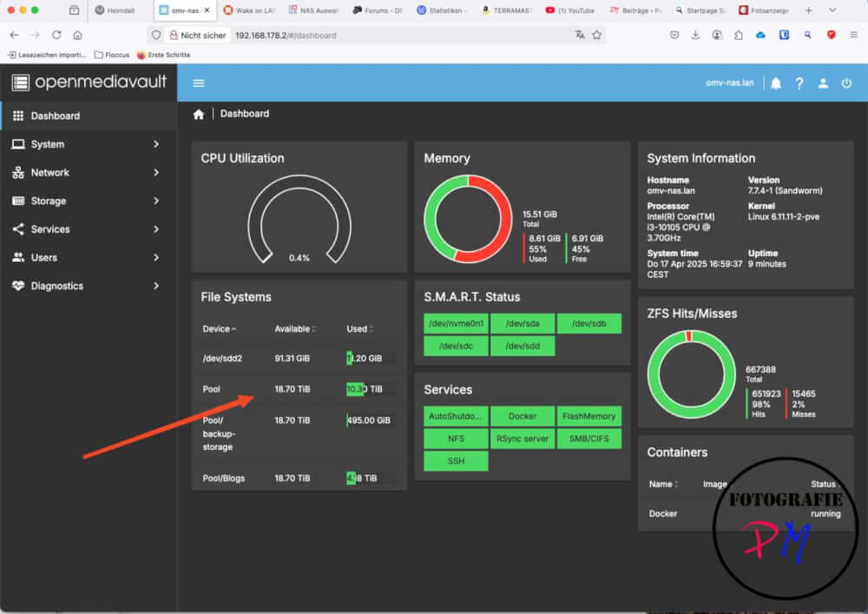Screen dimensions: 868x614
Task: Click the Users people icon in the sidebar
Action: pyautogui.click(x=18, y=257)
